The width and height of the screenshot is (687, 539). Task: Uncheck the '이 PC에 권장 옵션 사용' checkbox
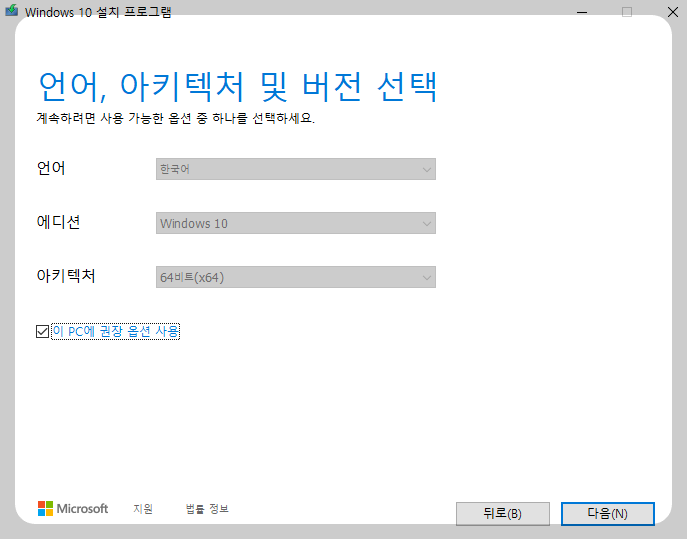coord(42,331)
